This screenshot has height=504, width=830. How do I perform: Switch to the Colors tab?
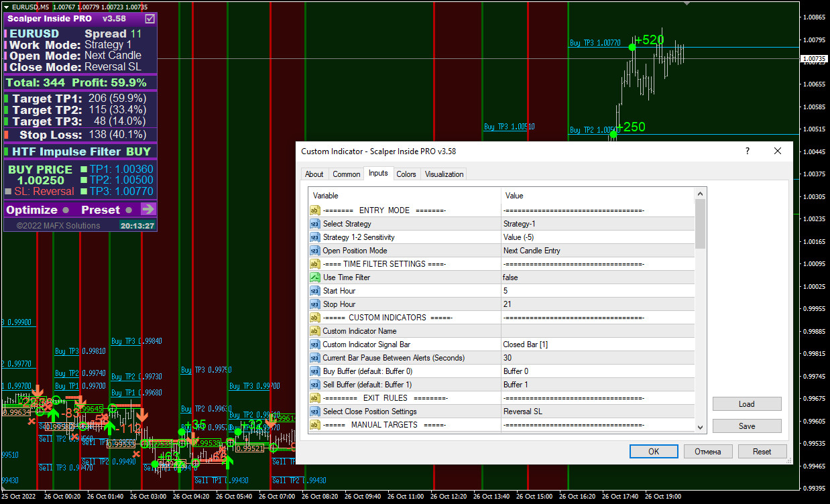406,174
